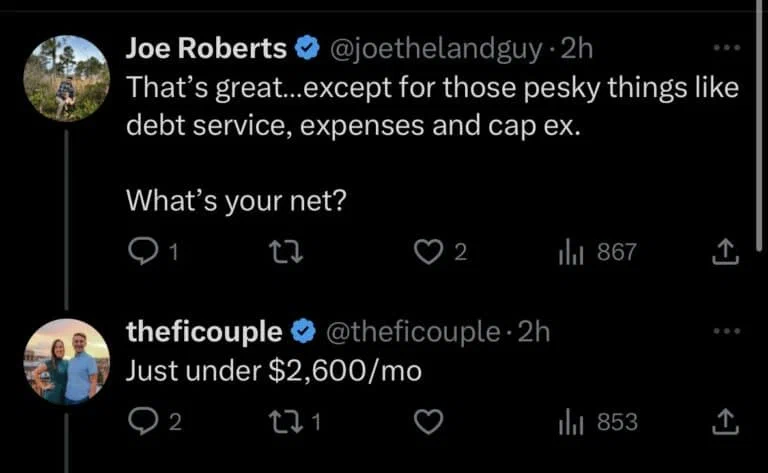Retweet theficouple's $2,600/mo tweet

(x=289, y=423)
